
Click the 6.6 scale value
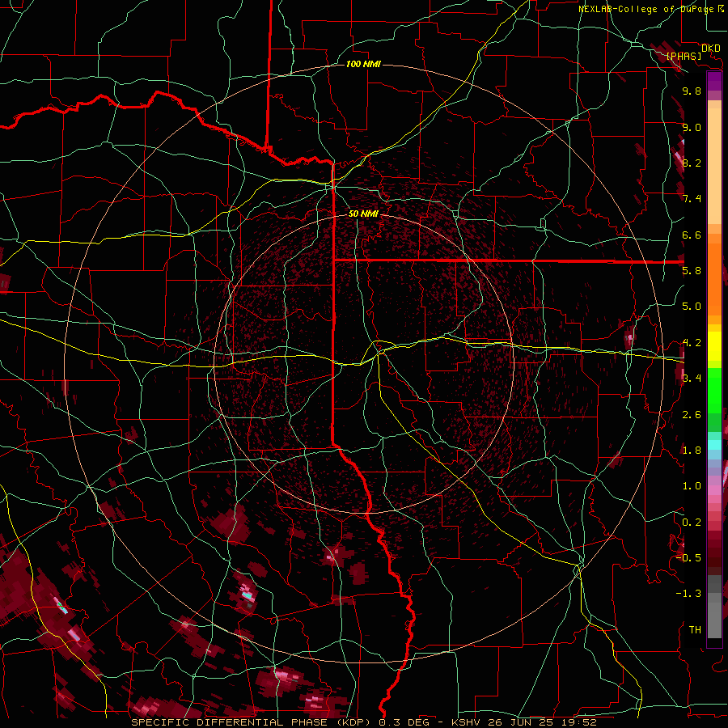[x=692, y=235]
